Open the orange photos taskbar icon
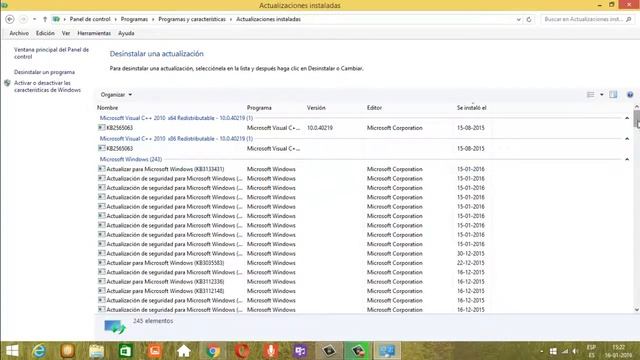The image size is (640, 360). 155,351
